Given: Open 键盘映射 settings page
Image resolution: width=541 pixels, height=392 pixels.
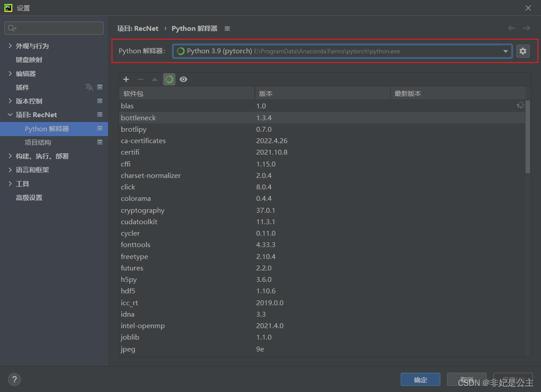Looking at the screenshot, I should click(x=29, y=59).
